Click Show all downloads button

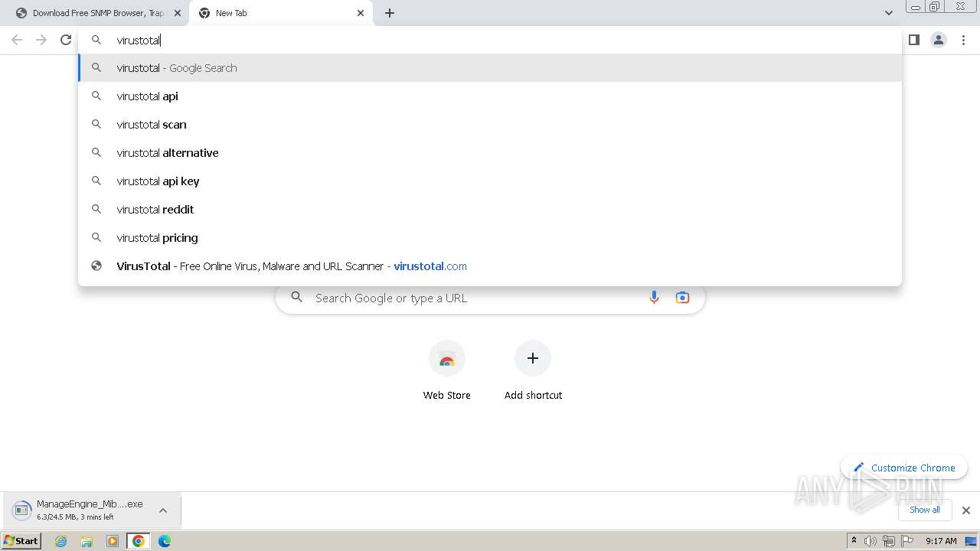[925, 510]
